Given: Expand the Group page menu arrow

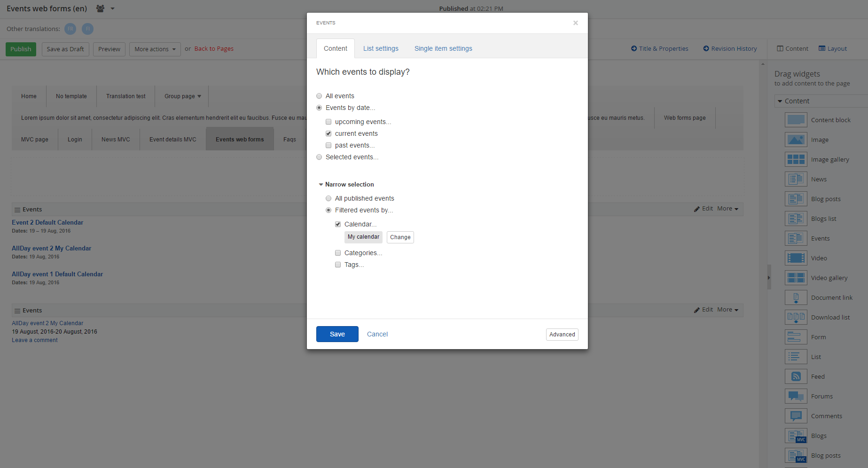Looking at the screenshot, I should click(199, 96).
